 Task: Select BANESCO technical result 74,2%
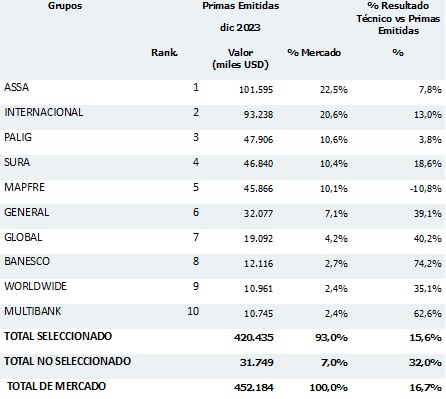tap(428, 263)
